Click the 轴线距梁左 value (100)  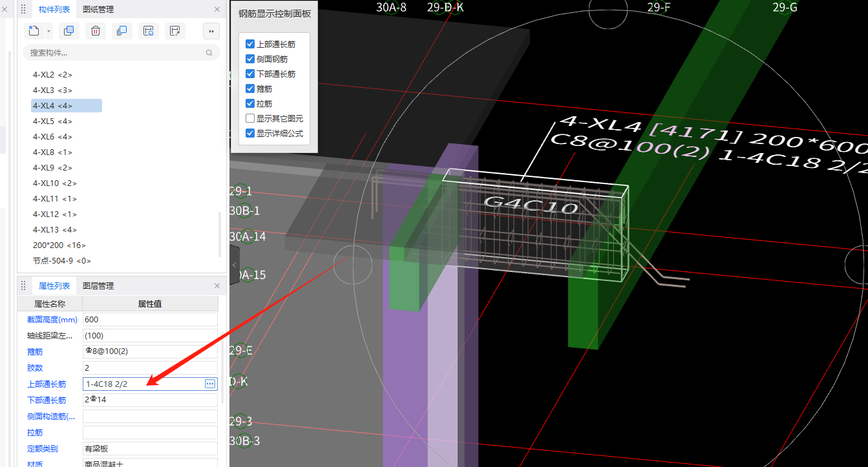click(x=150, y=335)
